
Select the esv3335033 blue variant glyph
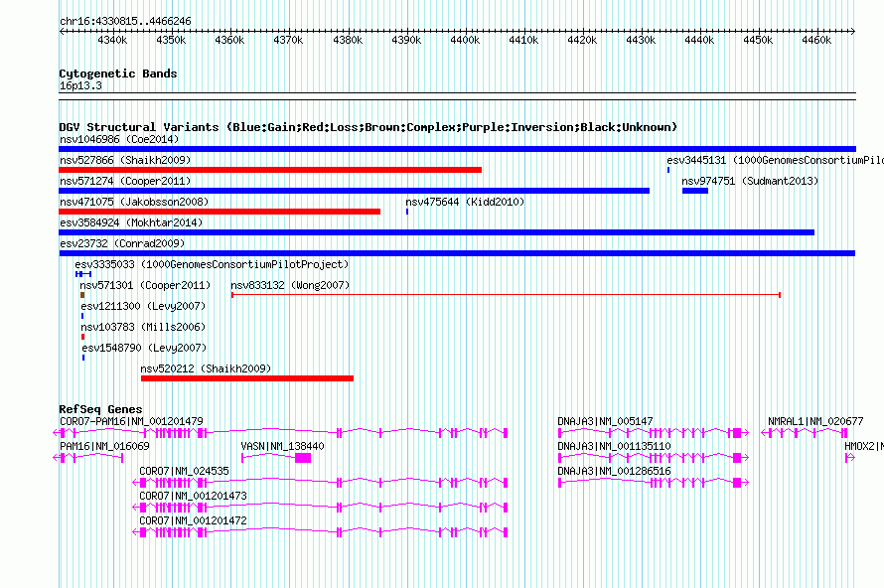point(83,274)
